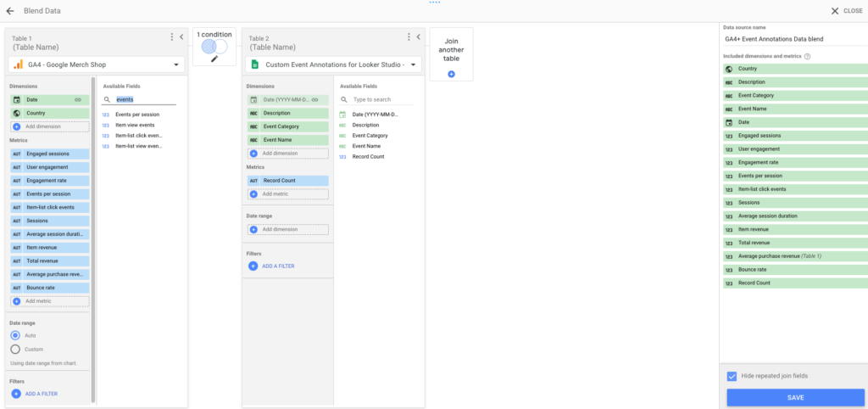The width and height of the screenshot is (868, 409).
Task: Click the calendar icon on Table 2 Date dimension
Action: [x=253, y=100]
